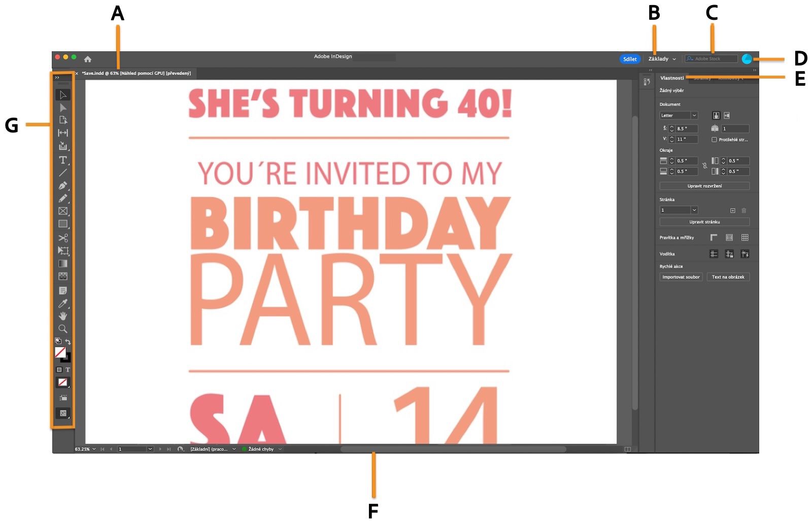This screenshot has height=524, width=812.
Task: Select the Line tool
Action: (63, 172)
